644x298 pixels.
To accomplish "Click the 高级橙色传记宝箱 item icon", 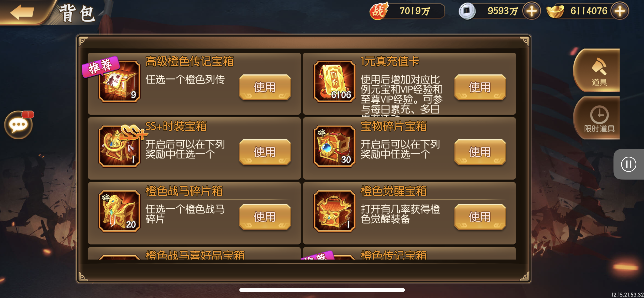I will click(120, 82).
